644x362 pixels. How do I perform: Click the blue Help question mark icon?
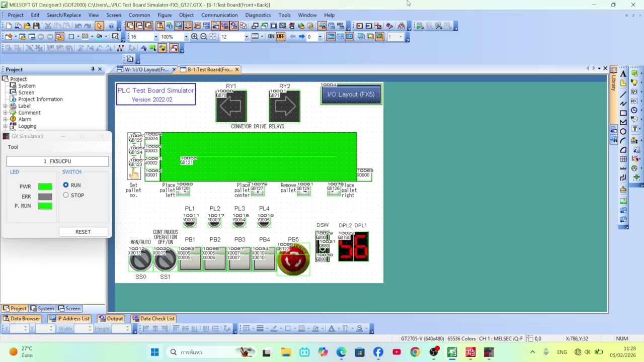(x=111, y=26)
